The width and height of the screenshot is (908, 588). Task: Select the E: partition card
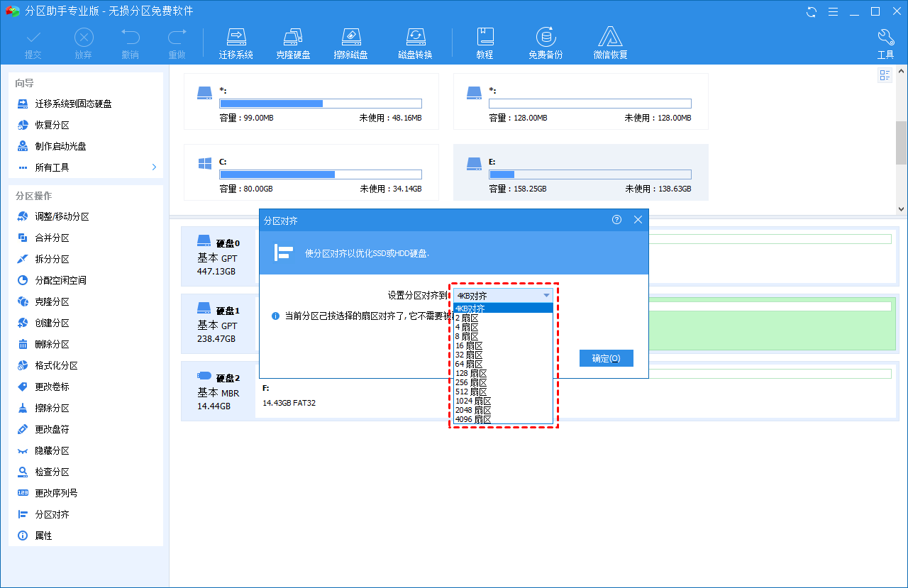point(580,172)
